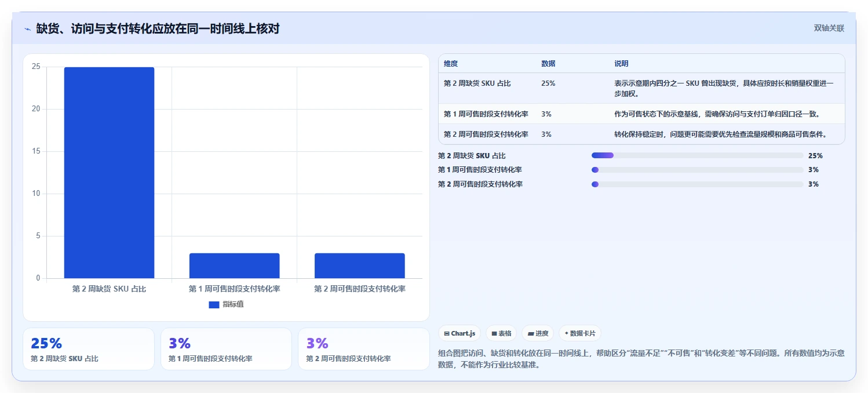This screenshot has height=393, width=868.
Task: Click the progress bar for 第 1 周可售时段支付转化率
Action: 697,170
